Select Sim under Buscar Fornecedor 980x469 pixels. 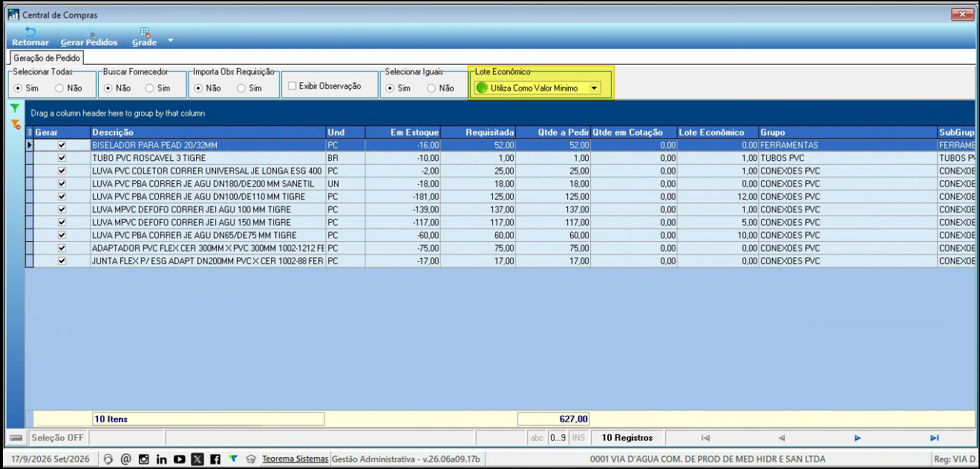point(157,88)
